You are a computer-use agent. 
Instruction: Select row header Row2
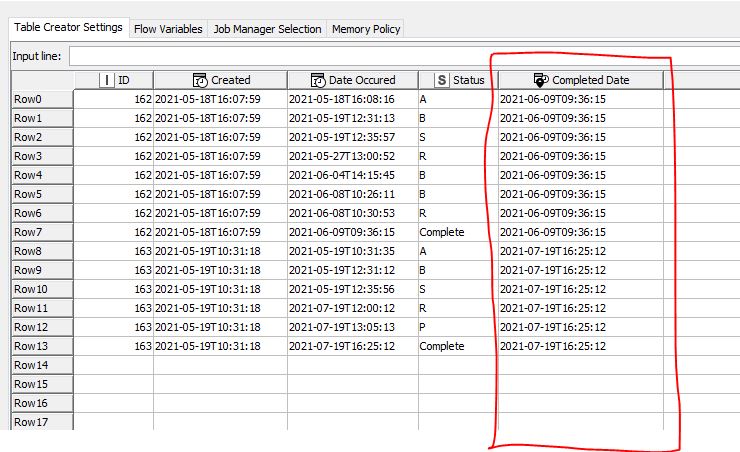coord(42,137)
